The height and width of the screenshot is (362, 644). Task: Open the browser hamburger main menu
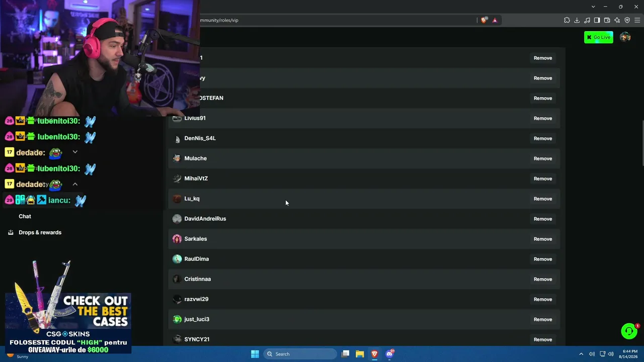click(x=637, y=20)
